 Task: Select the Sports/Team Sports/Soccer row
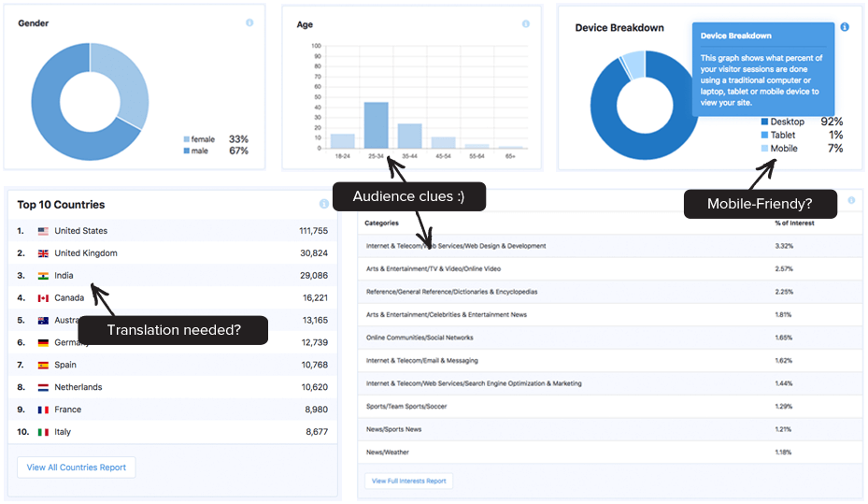coord(609,407)
